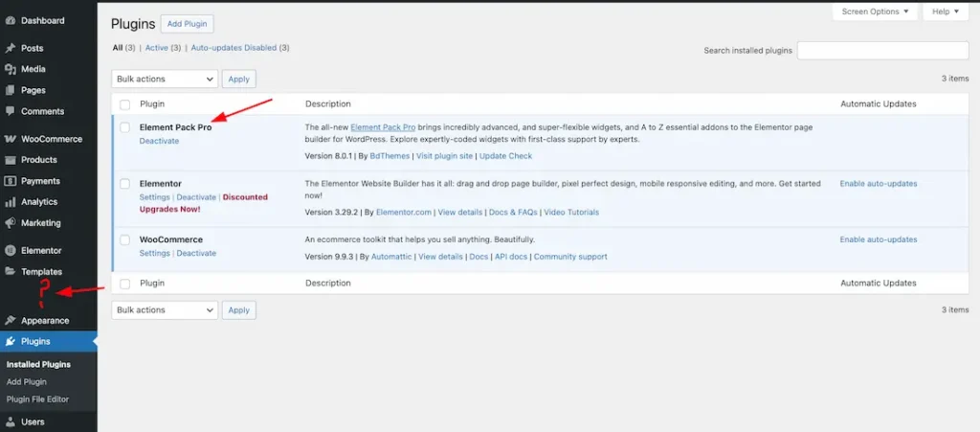This screenshot has width=980, height=432.
Task: Enable auto-updates for Elementor
Action: tap(878, 183)
